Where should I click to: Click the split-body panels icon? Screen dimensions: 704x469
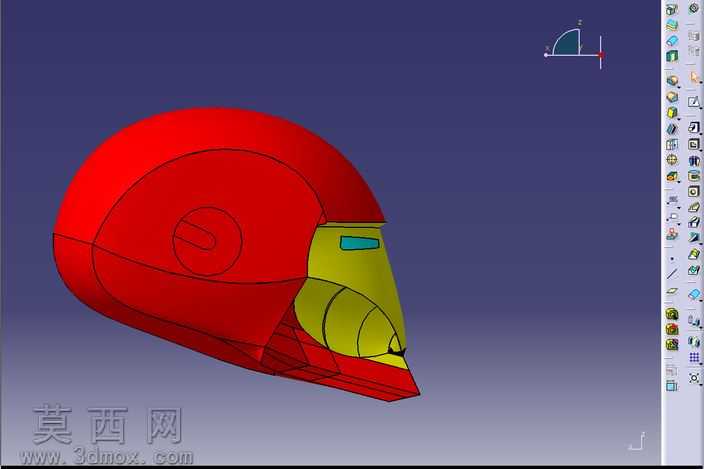tap(672, 144)
